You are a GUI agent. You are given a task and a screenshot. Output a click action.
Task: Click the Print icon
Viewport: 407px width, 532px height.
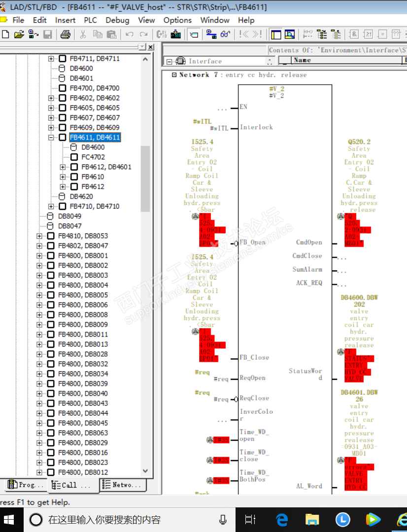click(65, 34)
